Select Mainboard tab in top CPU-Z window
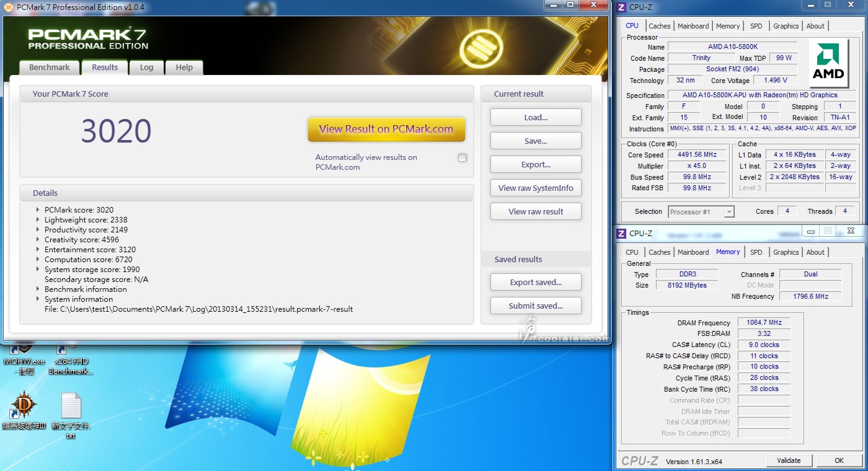 point(693,26)
